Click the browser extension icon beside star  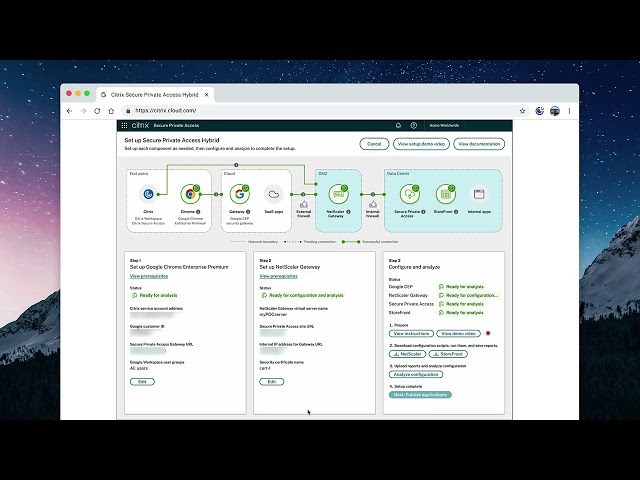[540, 111]
